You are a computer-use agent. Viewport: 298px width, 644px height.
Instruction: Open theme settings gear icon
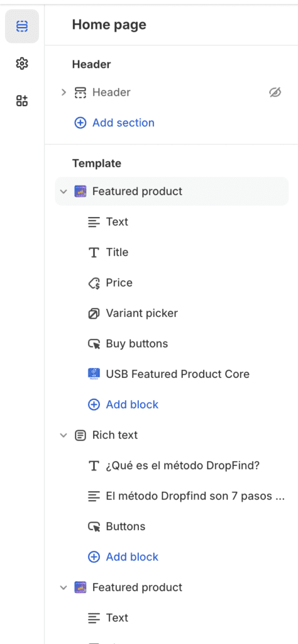click(22, 64)
